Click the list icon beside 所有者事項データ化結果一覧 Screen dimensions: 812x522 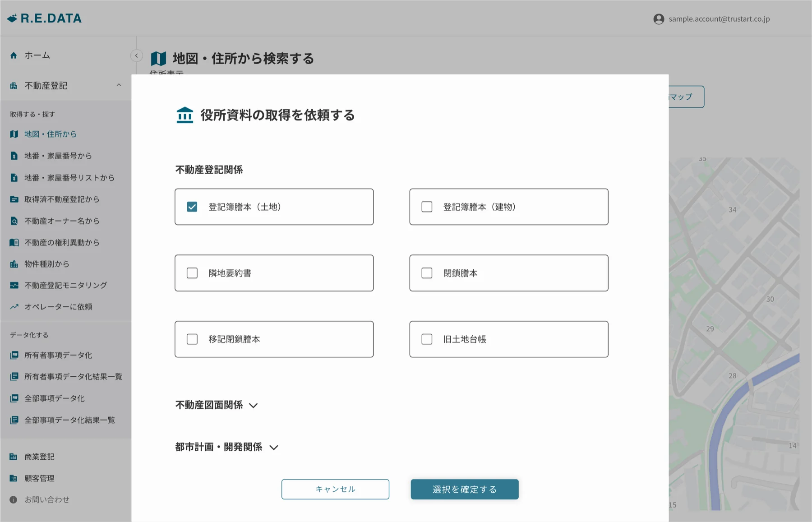14,376
